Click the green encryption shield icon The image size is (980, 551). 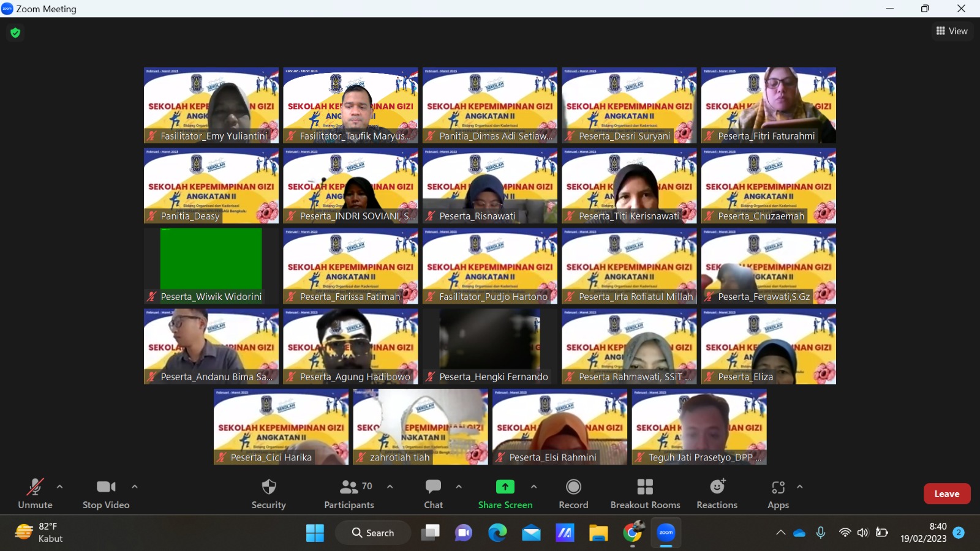[15, 32]
